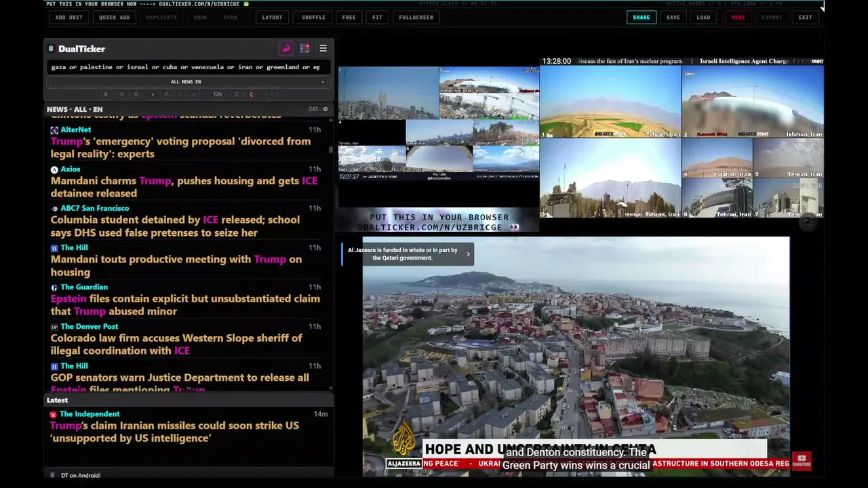Click the Al Jazeera live video
This screenshot has width=868, height=488.
(576, 356)
